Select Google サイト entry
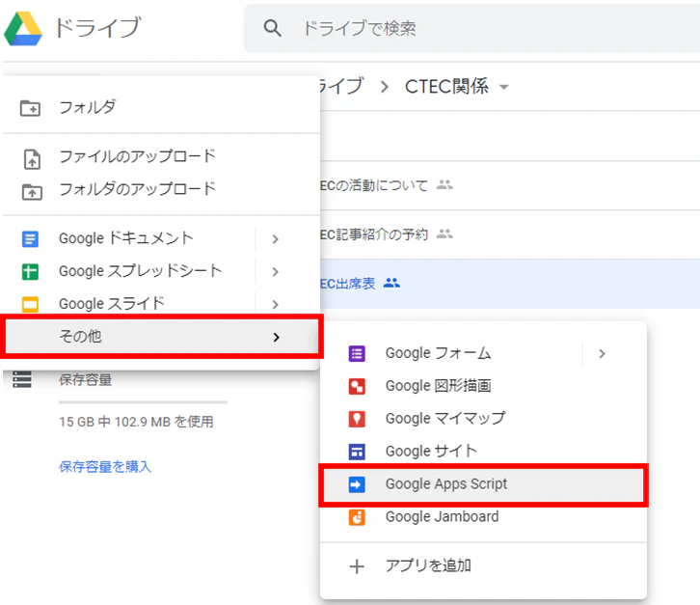The width and height of the screenshot is (700, 605). [x=483, y=452]
